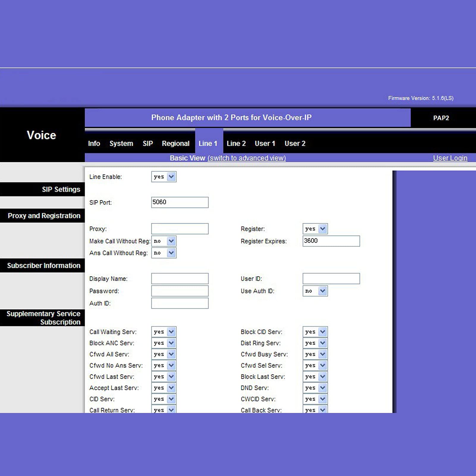Click the switch to advanced view link
The height and width of the screenshot is (476, 476).
(x=246, y=158)
